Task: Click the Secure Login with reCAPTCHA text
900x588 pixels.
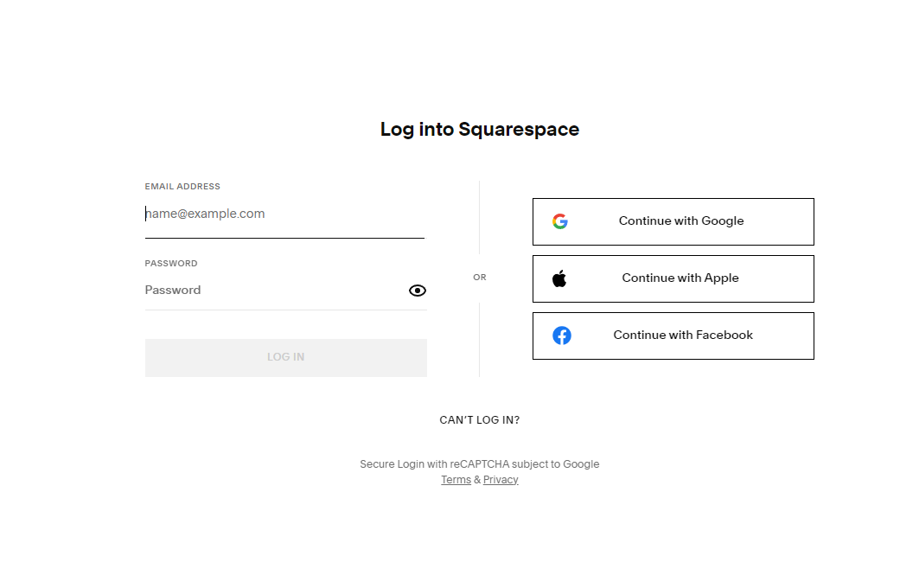Action: 479,464
